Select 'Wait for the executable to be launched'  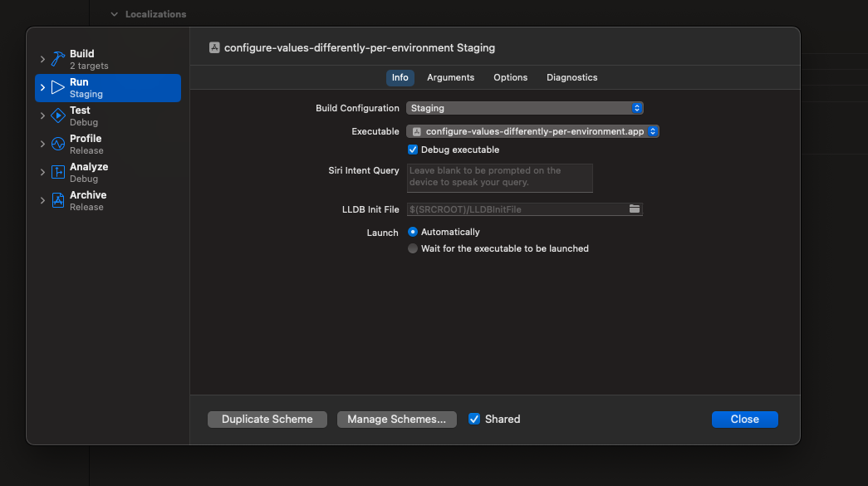tap(413, 248)
